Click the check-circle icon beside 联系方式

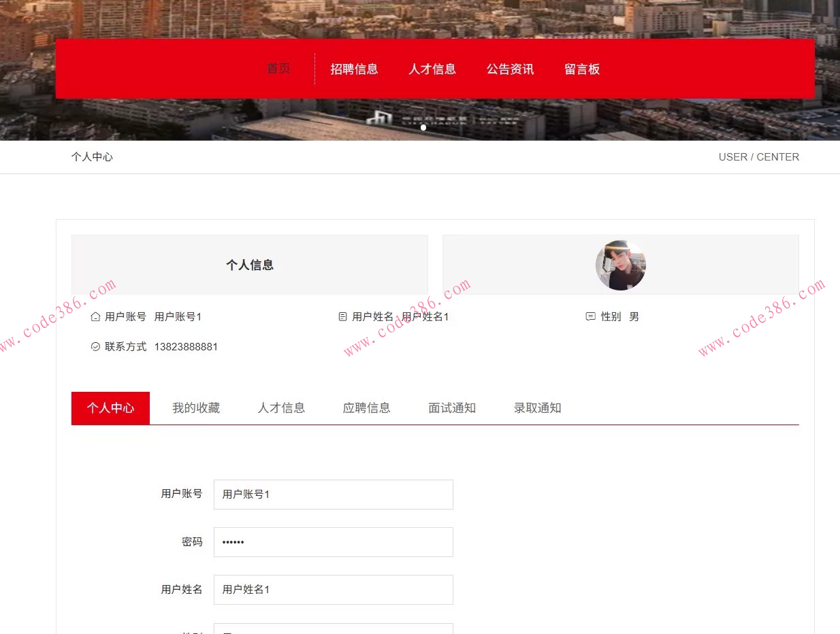click(95, 346)
